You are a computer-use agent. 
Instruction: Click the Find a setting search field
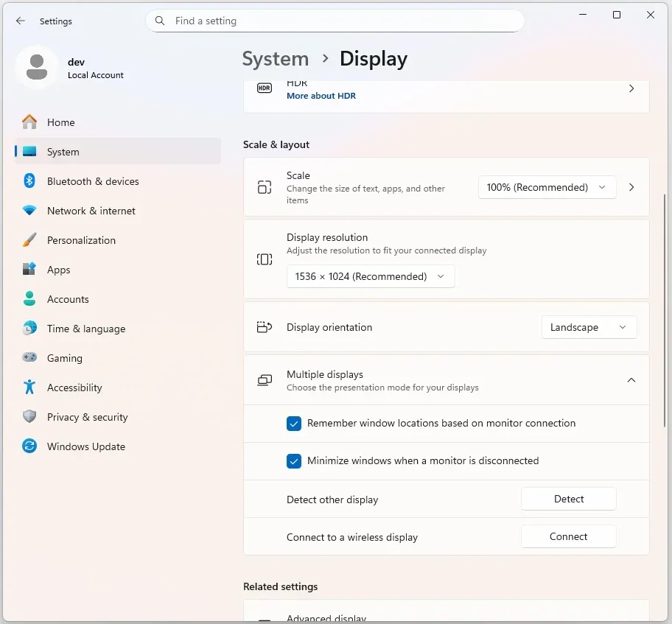click(x=339, y=21)
